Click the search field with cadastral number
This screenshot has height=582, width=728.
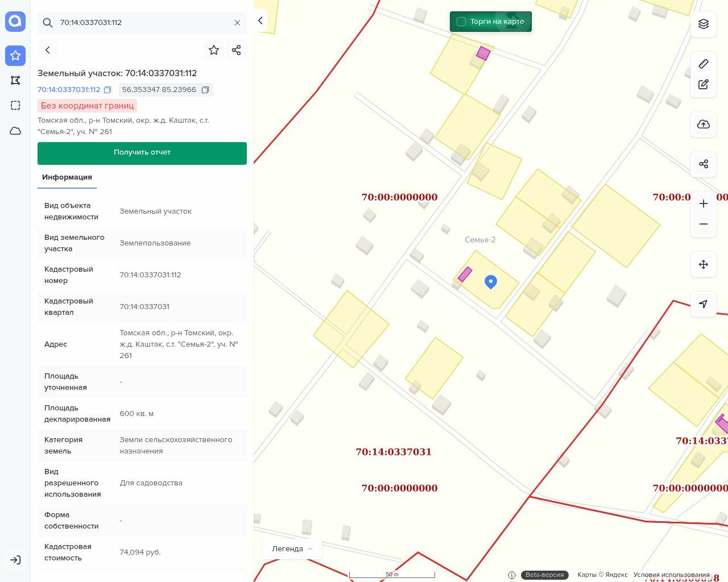click(x=142, y=23)
